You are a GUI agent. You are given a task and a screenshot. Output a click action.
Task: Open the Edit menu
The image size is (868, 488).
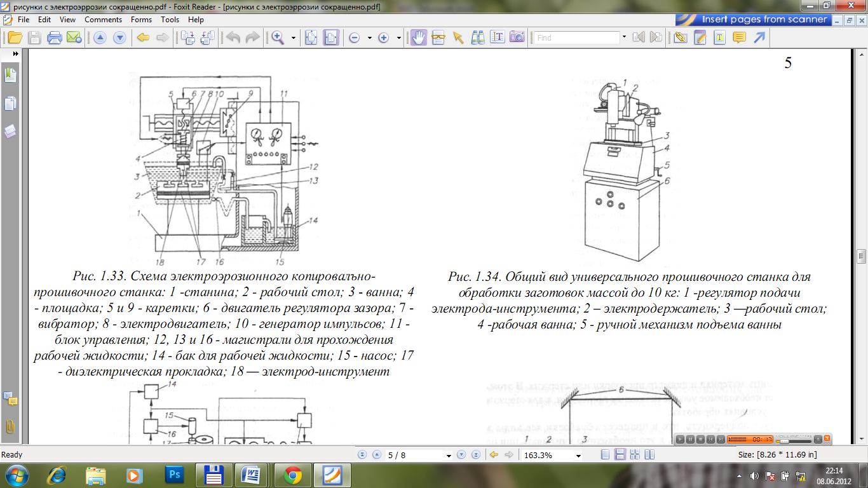point(44,20)
